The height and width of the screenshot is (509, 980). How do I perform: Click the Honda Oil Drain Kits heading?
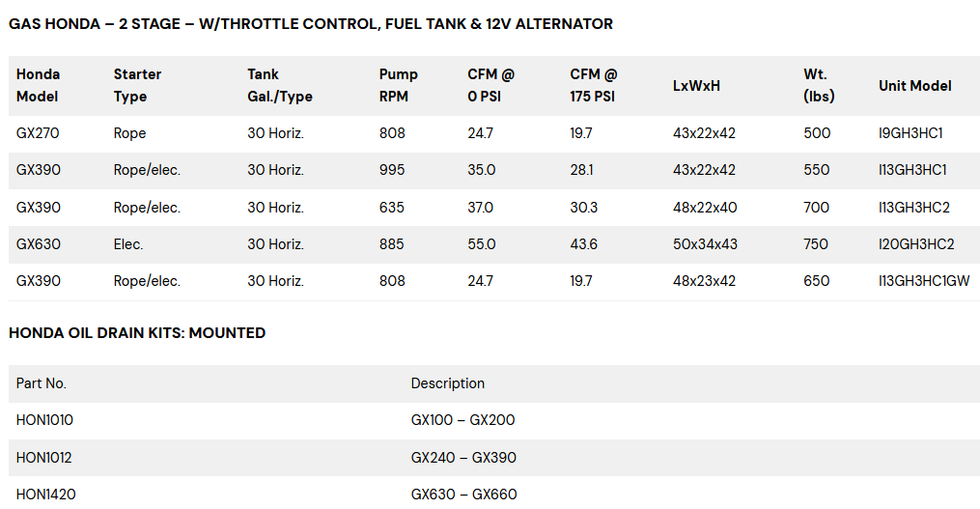pos(137,333)
